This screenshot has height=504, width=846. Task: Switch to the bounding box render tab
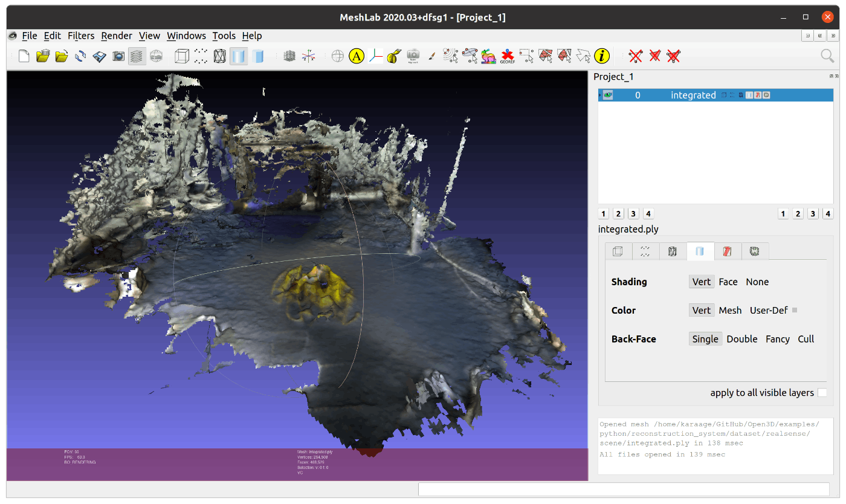(x=618, y=251)
